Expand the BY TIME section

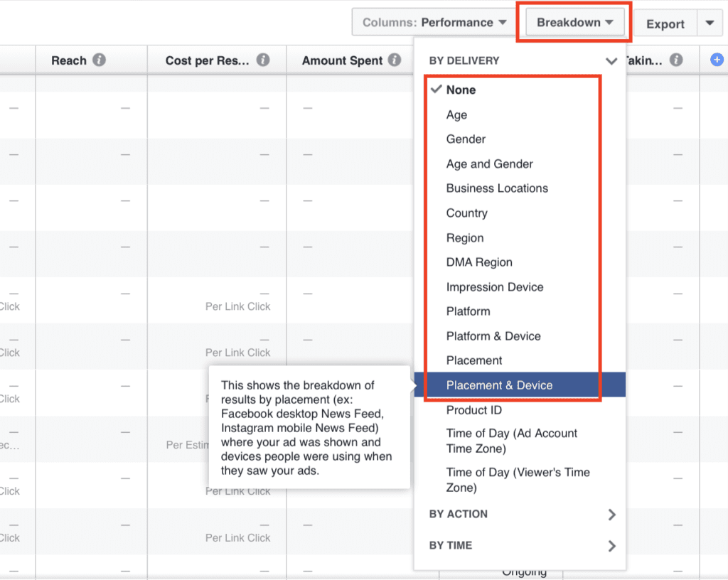(x=520, y=546)
